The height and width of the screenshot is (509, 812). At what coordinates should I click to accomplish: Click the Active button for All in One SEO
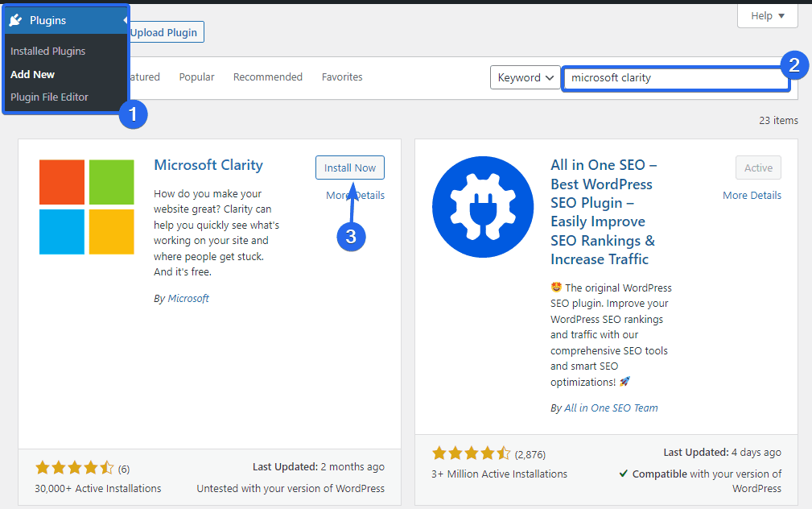pos(758,168)
